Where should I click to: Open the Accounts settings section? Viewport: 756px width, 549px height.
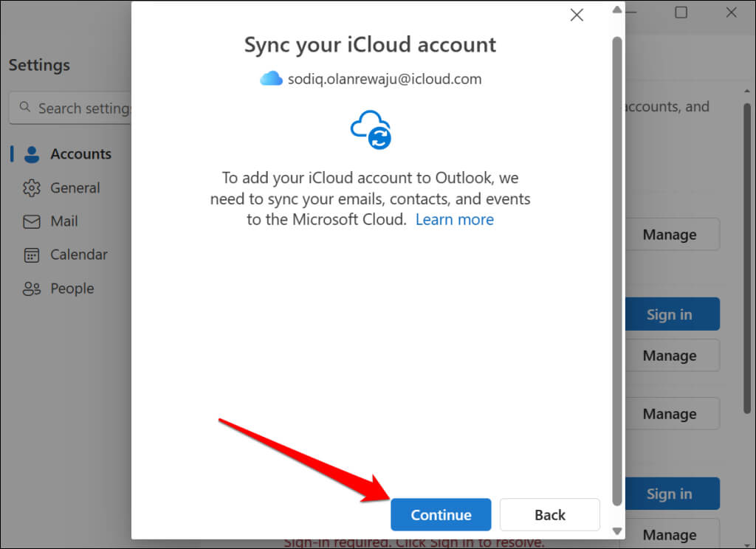(x=67, y=153)
